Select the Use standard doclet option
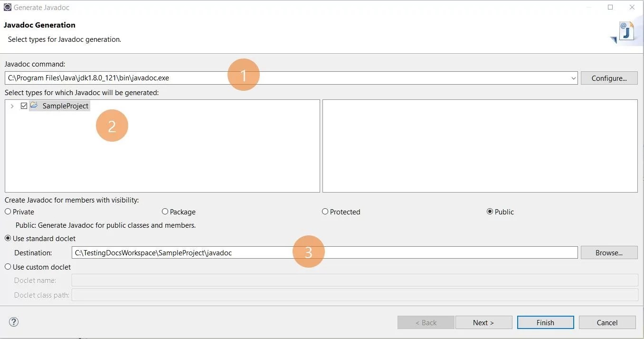Image resolution: width=644 pixels, height=339 pixels. [x=7, y=238]
